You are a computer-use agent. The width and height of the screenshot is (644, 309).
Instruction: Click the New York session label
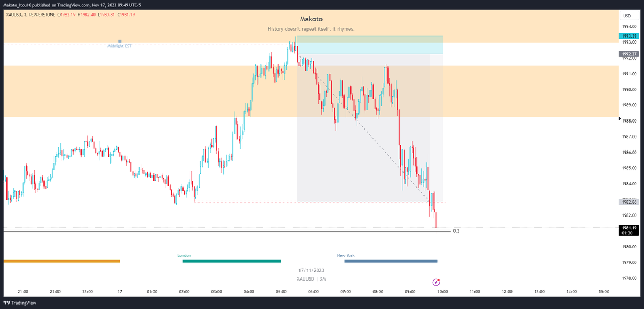[346, 256]
